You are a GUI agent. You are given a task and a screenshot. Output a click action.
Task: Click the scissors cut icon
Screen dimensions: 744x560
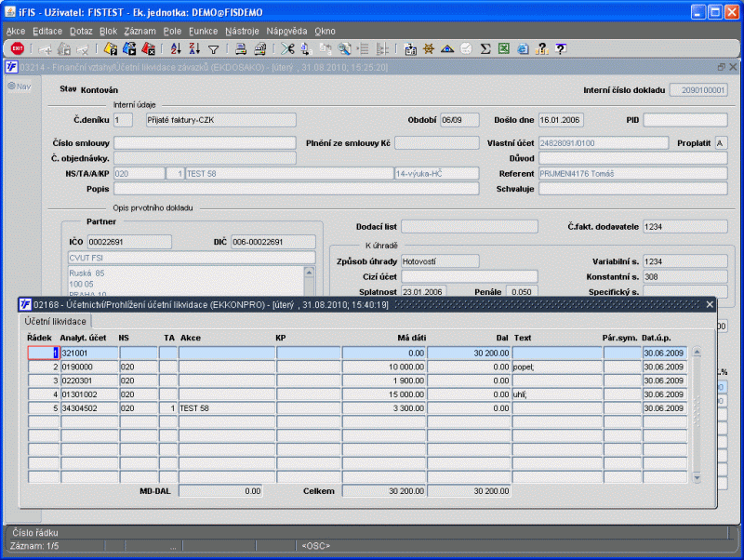point(288,48)
